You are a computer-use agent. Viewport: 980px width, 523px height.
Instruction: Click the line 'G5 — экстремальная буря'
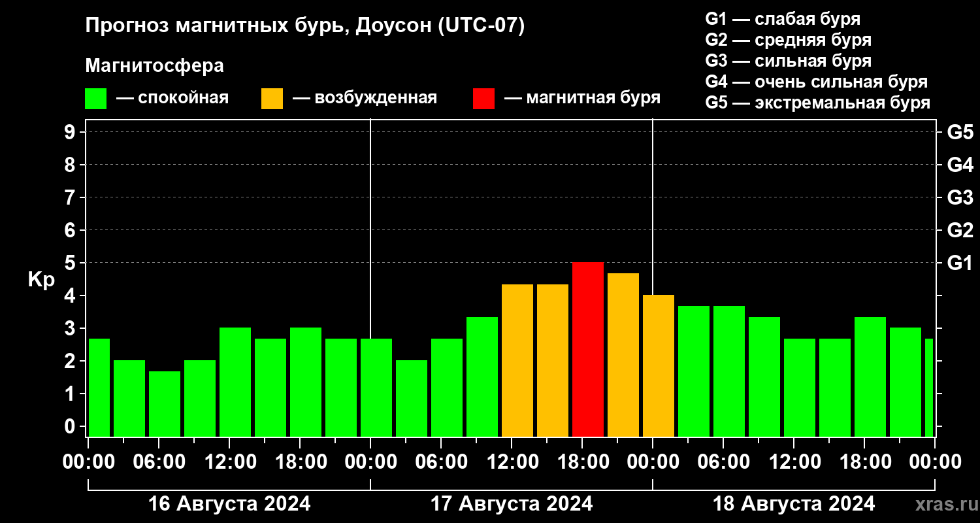818,103
